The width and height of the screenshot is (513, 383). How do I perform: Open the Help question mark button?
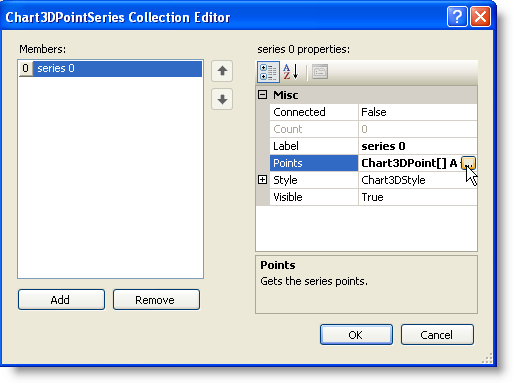click(457, 16)
